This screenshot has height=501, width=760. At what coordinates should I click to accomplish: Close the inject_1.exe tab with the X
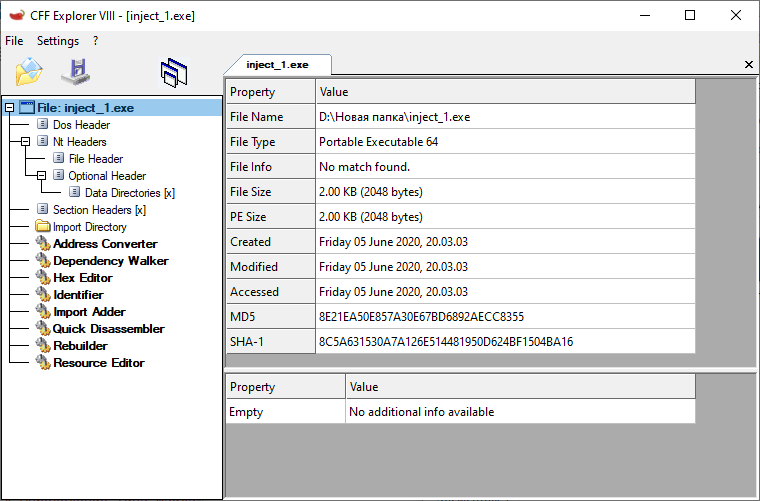tap(748, 64)
